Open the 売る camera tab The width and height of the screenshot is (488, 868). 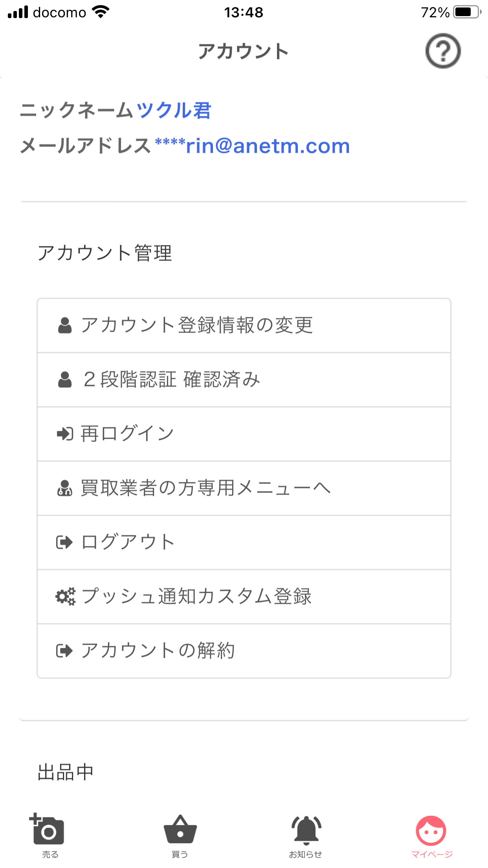[x=48, y=834]
